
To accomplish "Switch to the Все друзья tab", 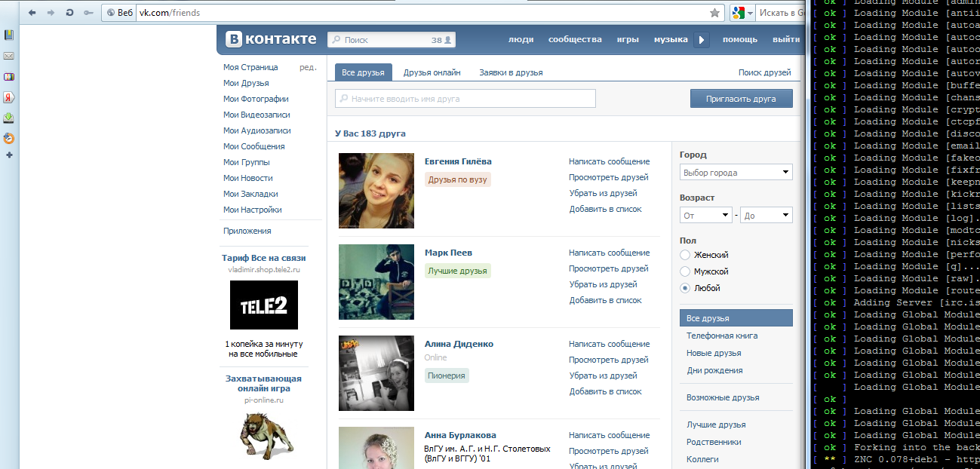I will pos(364,72).
